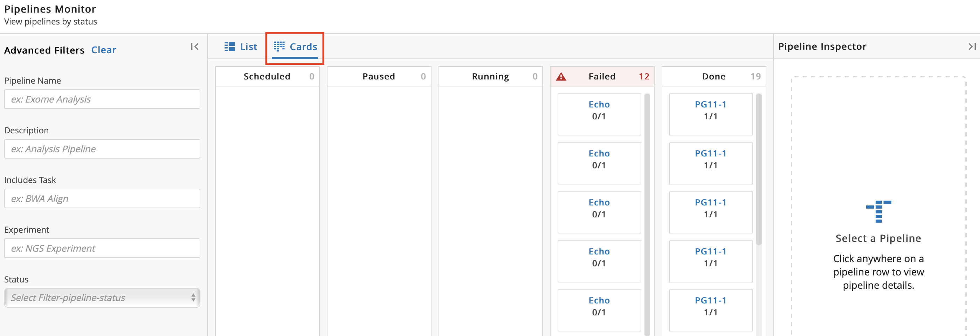Viewport: 980px width, 336px height.
Task: Click the Pipeline Inspector heading
Action: click(822, 46)
